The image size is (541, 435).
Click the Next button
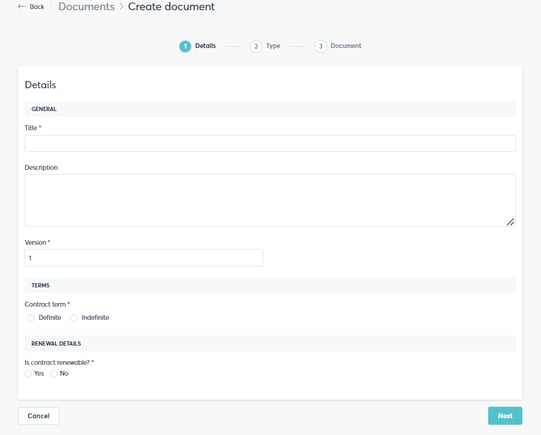point(505,416)
